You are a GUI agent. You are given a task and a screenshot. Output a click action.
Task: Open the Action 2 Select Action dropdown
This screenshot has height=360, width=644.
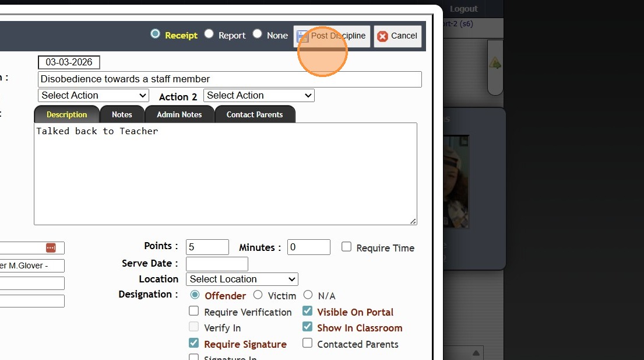click(259, 95)
